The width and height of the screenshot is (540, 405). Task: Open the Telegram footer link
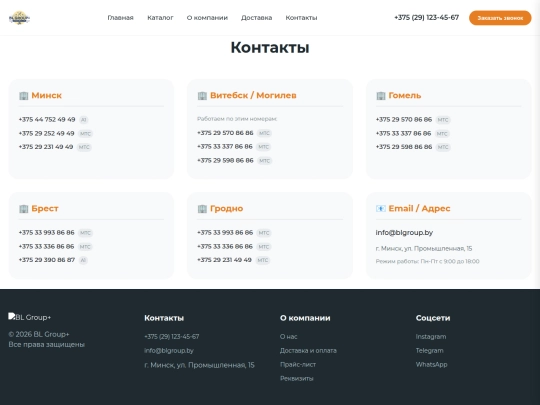(429, 351)
